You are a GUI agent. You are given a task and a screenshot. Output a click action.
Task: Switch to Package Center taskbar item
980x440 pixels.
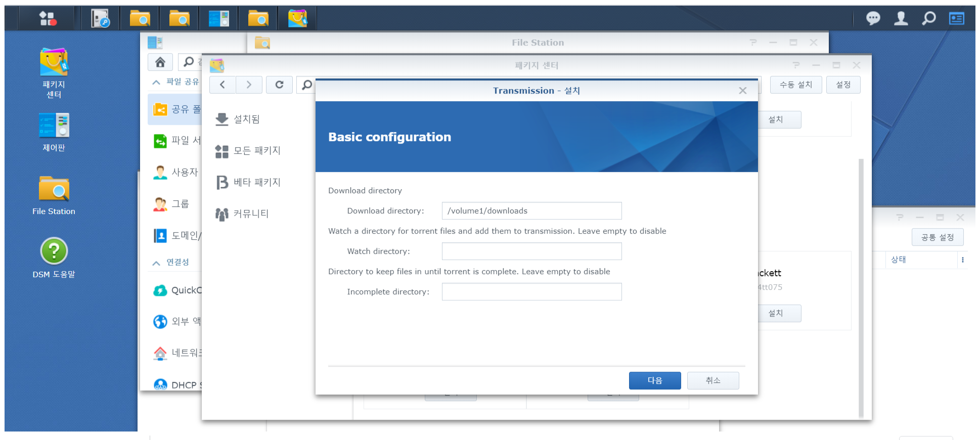pyautogui.click(x=298, y=19)
